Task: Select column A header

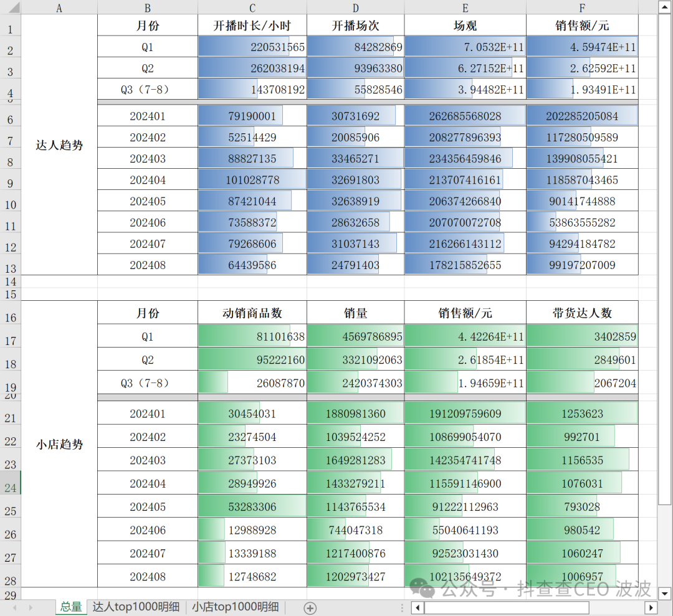Action: (x=59, y=8)
